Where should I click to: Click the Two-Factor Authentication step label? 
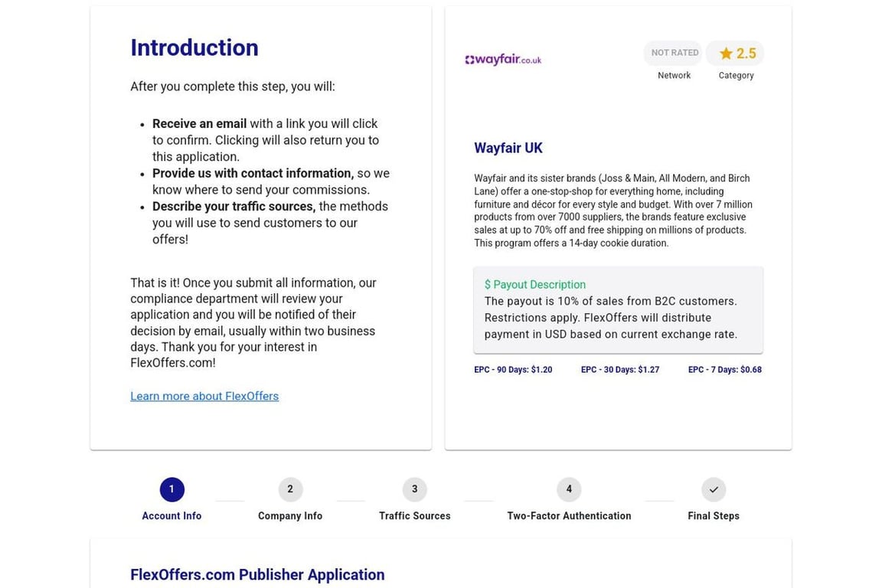[569, 516]
